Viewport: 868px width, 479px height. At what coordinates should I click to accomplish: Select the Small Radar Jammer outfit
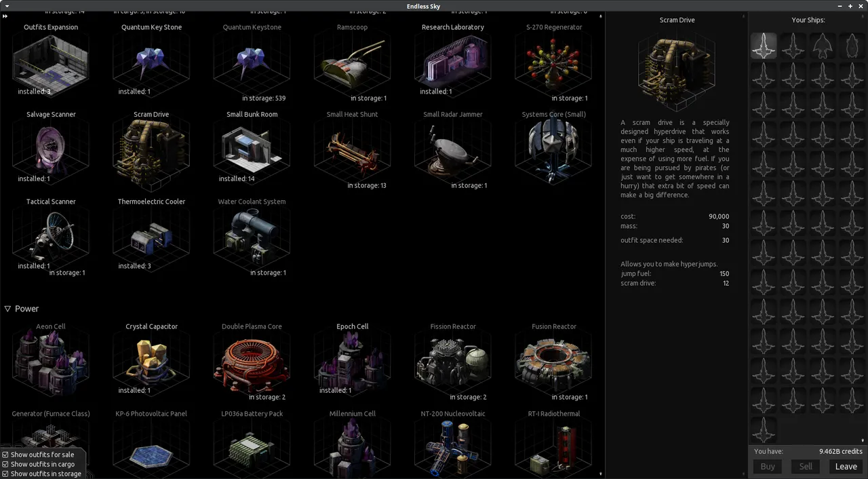[452, 151]
